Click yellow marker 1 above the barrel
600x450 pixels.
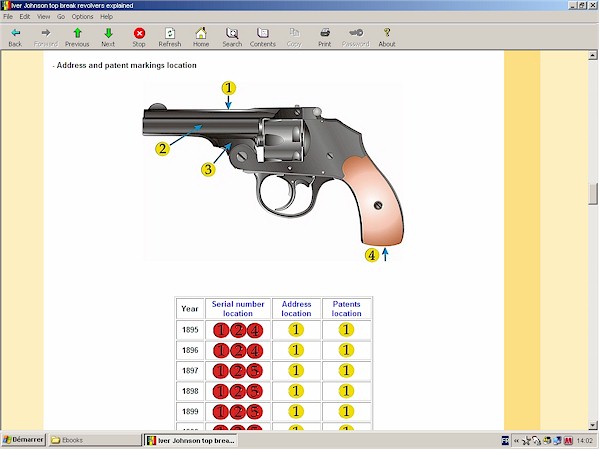click(228, 88)
